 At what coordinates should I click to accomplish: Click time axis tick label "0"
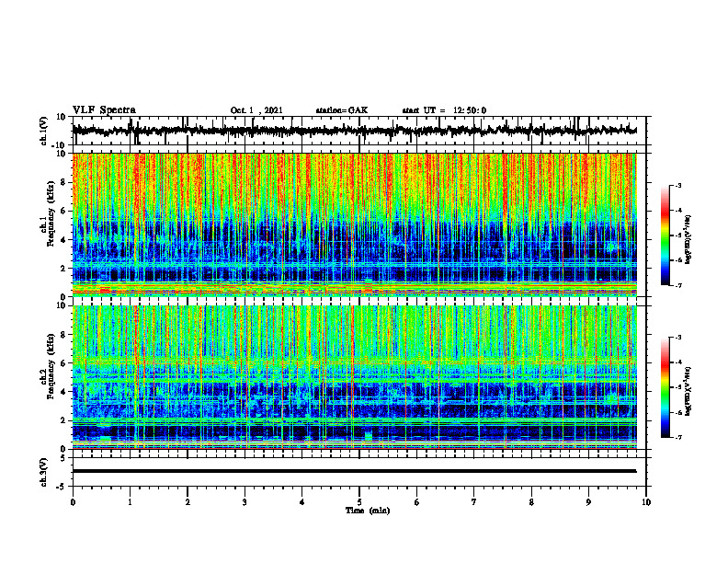tap(73, 502)
